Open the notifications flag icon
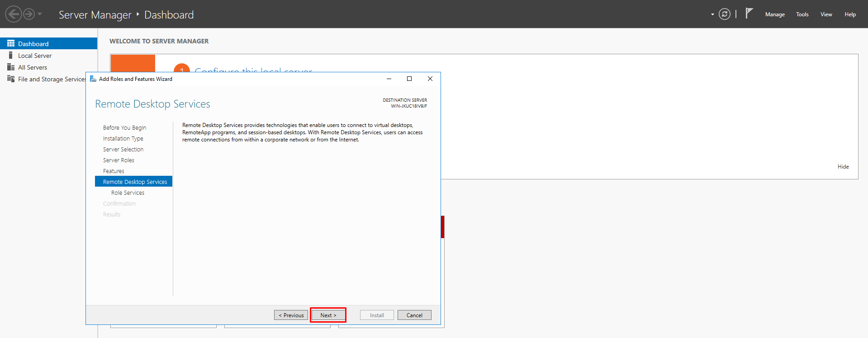 click(x=749, y=13)
